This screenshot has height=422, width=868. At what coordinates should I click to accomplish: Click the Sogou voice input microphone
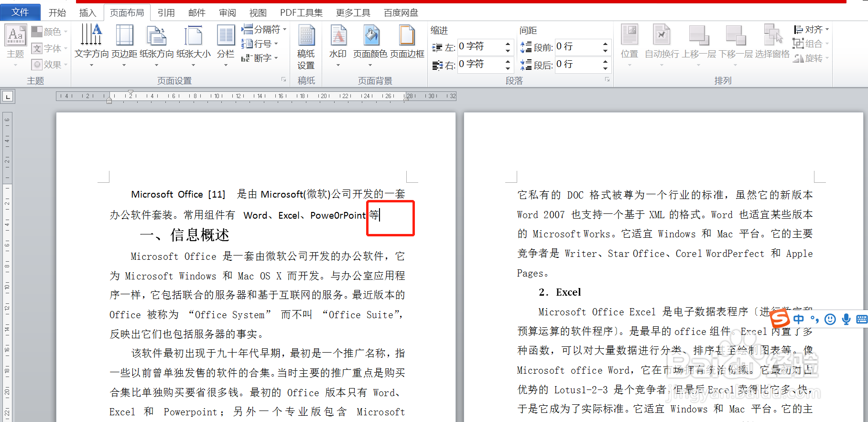(846, 319)
